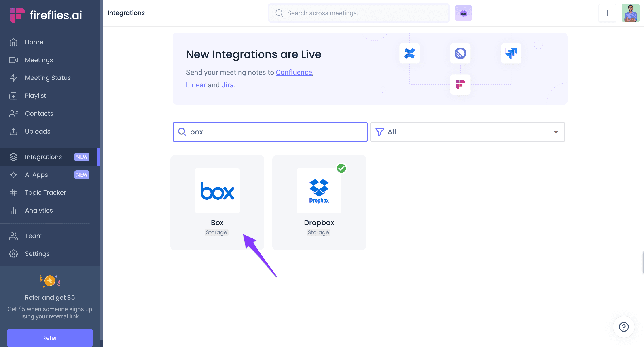The width and height of the screenshot is (644, 347).
Task: Click the Team users icon
Action: [x=13, y=236]
